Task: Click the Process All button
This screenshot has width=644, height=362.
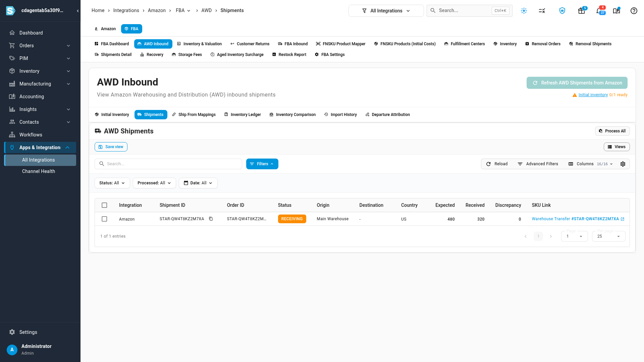Action: tap(612, 131)
